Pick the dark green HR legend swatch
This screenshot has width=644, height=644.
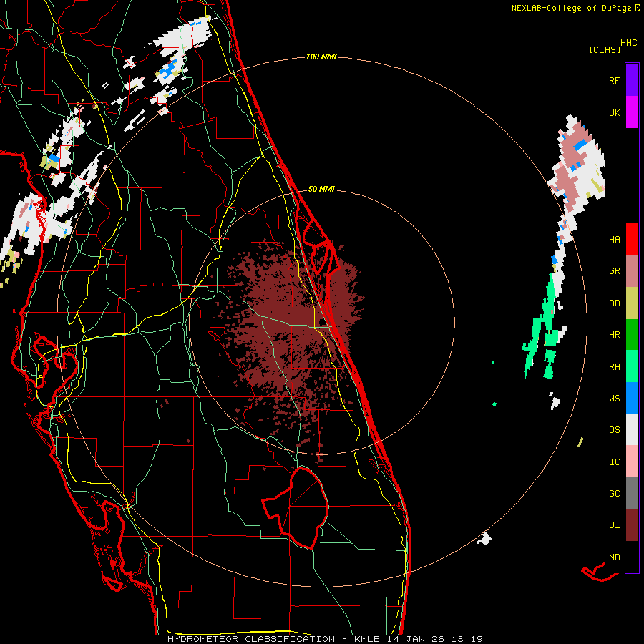coord(632,334)
